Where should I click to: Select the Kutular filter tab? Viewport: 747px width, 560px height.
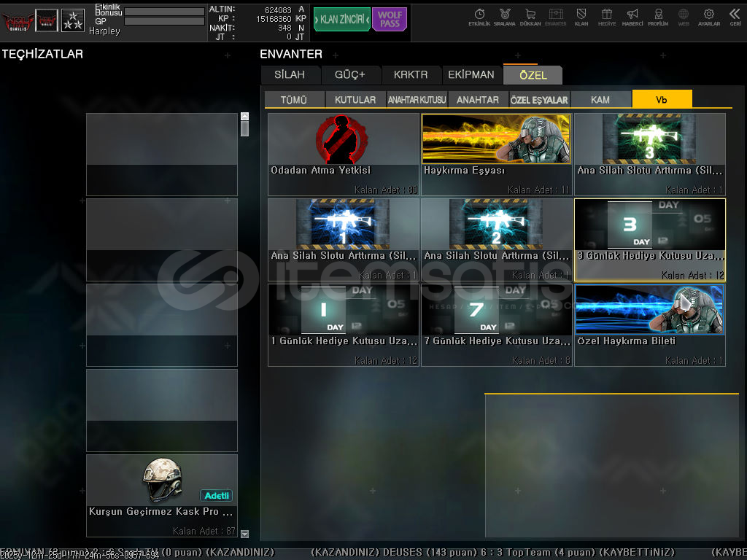pyautogui.click(x=355, y=100)
